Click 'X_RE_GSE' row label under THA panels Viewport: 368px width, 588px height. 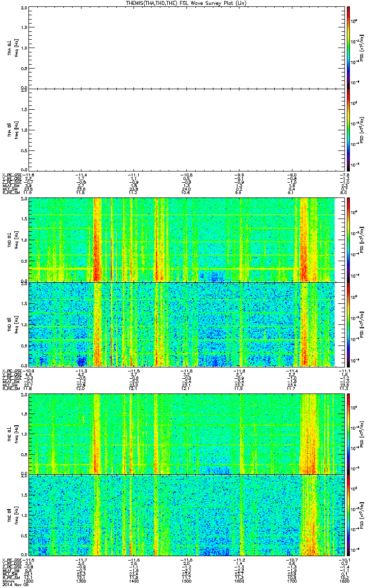tap(12, 174)
